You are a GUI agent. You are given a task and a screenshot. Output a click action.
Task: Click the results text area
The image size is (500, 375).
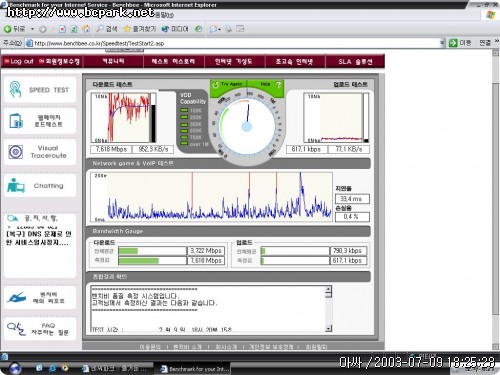tap(208, 309)
